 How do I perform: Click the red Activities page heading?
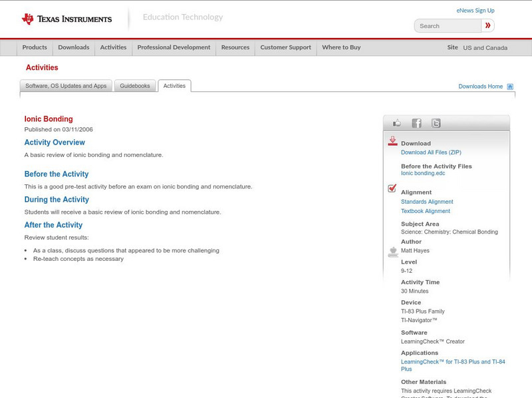pyautogui.click(x=42, y=67)
